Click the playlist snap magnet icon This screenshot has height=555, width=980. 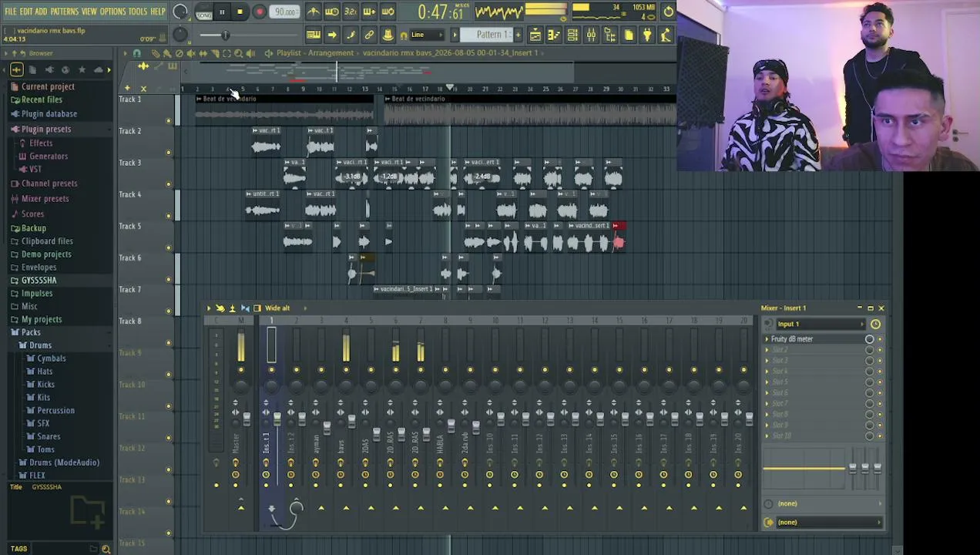point(137,53)
